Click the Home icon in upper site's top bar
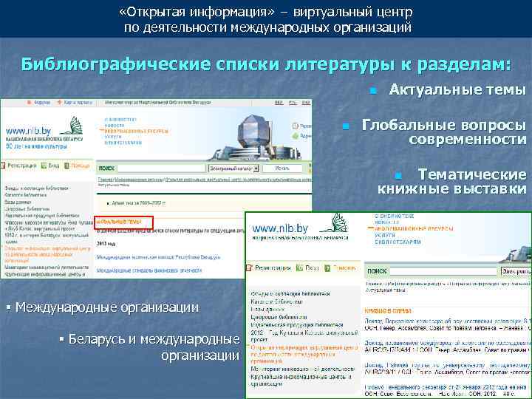 29,102
